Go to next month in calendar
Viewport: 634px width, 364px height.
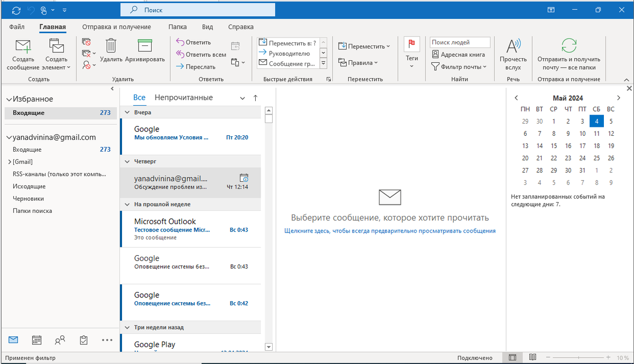[618, 98]
